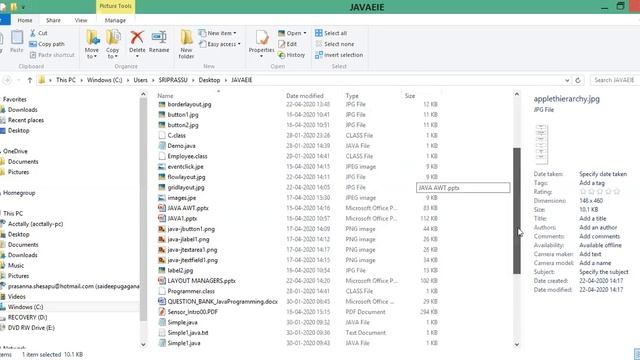Open Music folder under This PC

tap(16, 265)
